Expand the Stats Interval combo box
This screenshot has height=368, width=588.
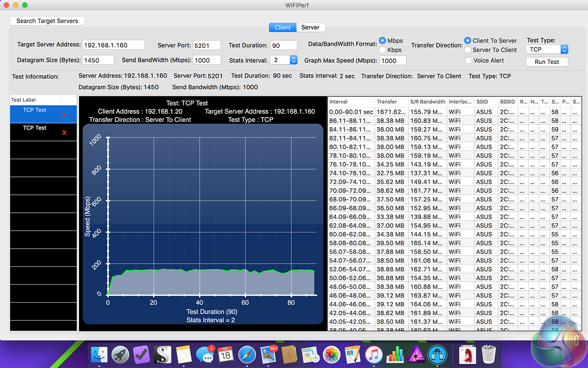point(293,60)
